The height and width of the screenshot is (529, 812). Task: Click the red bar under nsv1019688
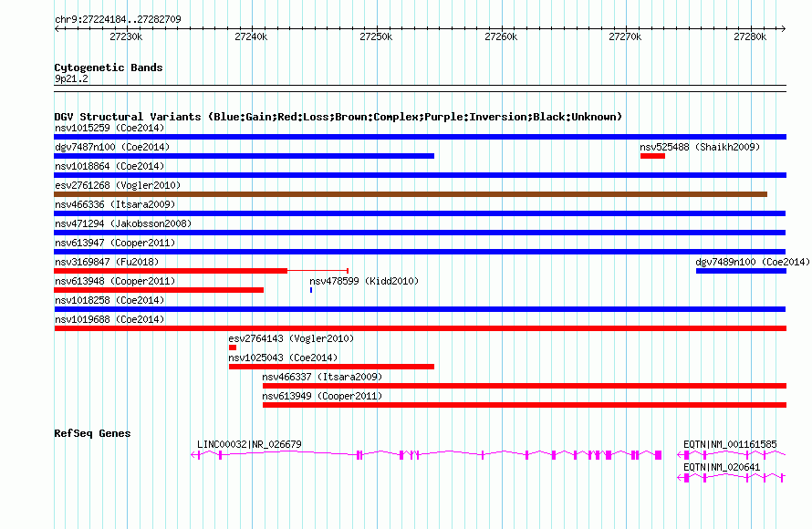[420, 328]
